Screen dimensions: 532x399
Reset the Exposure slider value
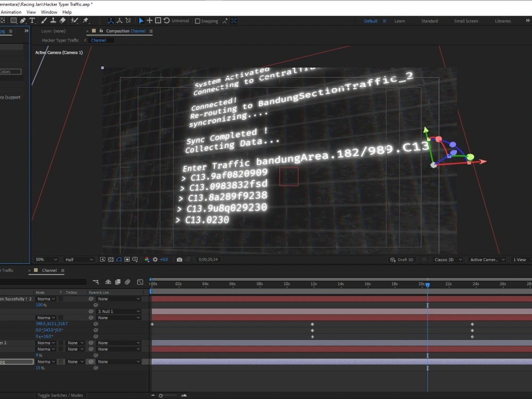coord(155,260)
